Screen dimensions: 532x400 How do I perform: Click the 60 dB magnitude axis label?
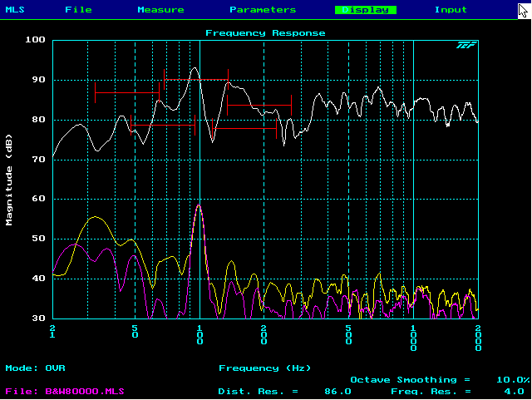tap(39, 199)
